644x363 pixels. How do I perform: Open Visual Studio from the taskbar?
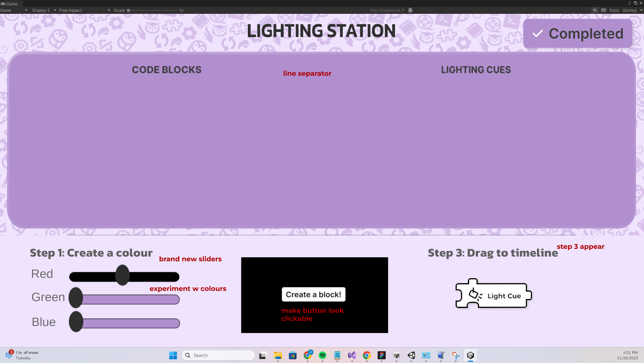click(x=352, y=355)
